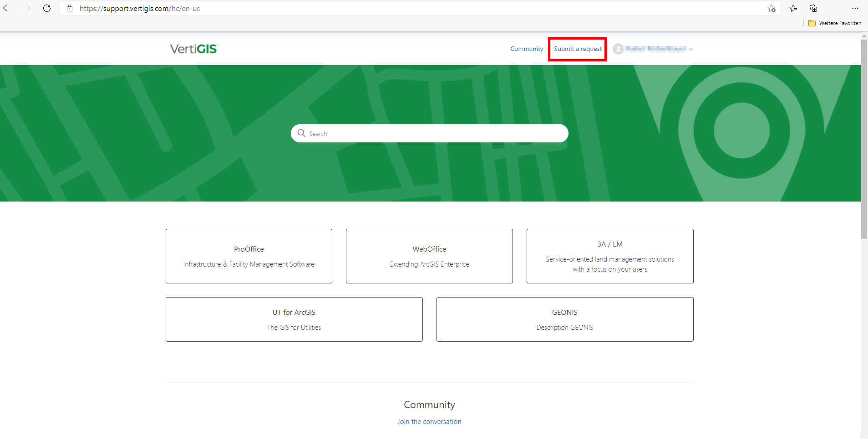The width and height of the screenshot is (868, 439).
Task: Click the magnifier icon in search box
Action: (301, 133)
